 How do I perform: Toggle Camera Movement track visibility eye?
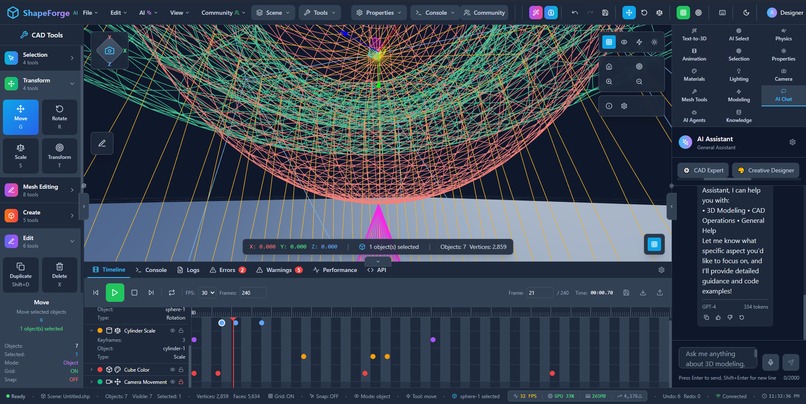click(173, 382)
